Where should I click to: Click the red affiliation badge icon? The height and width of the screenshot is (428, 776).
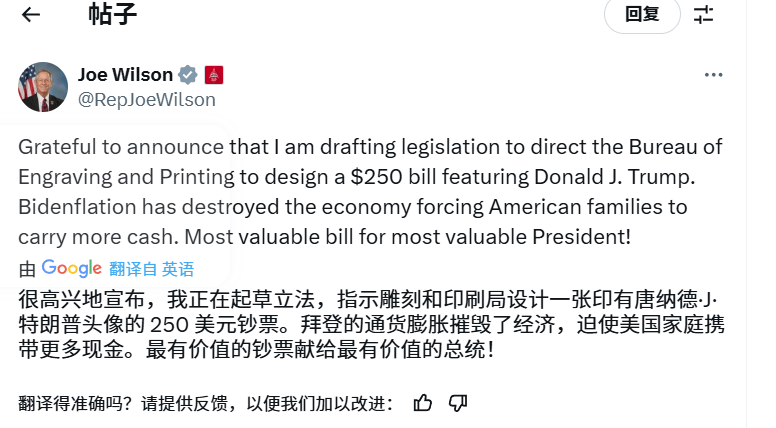pyautogui.click(x=213, y=75)
